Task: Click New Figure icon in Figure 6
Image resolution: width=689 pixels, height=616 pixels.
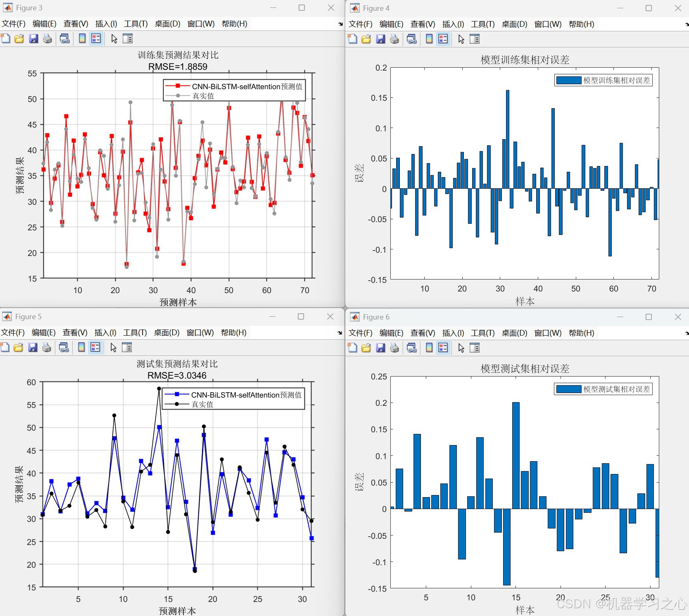Action: click(352, 348)
